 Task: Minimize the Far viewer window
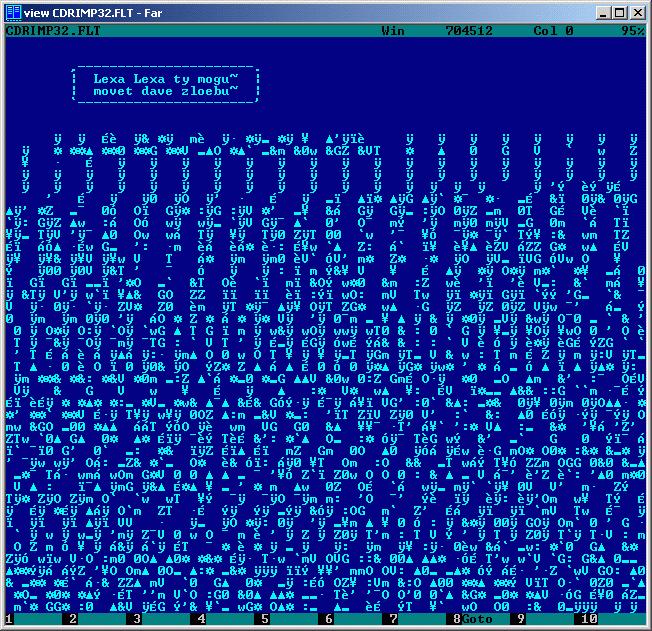603,12
